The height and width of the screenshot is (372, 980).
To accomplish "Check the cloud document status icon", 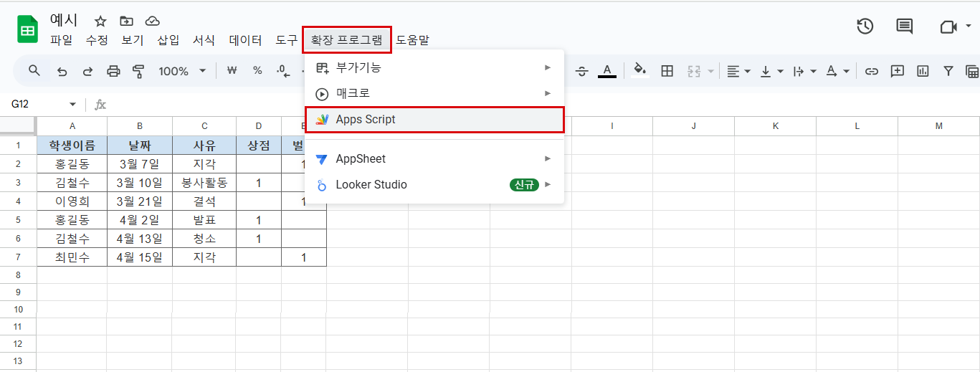I will [152, 22].
